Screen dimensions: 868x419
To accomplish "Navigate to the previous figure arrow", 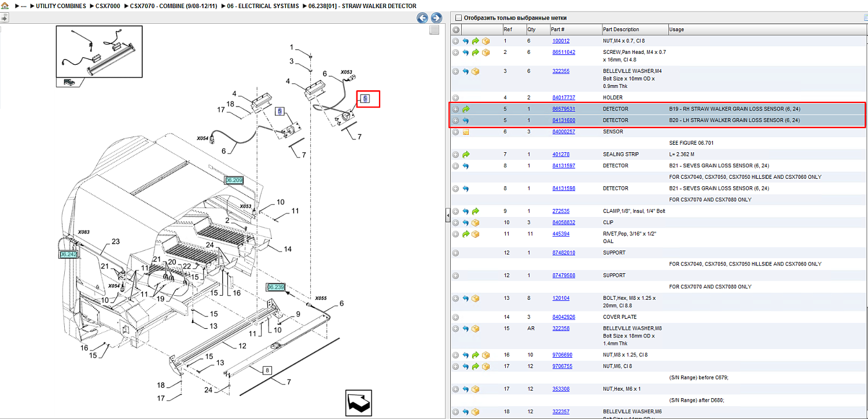I will tap(422, 18).
